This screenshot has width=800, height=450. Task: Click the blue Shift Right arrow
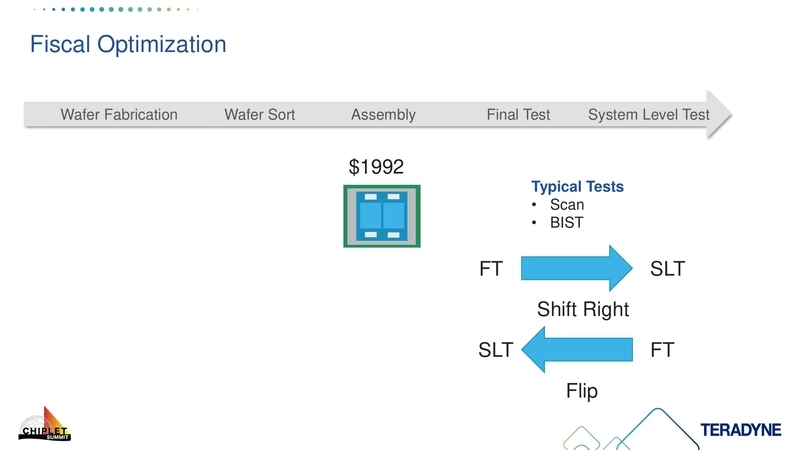pos(577,269)
